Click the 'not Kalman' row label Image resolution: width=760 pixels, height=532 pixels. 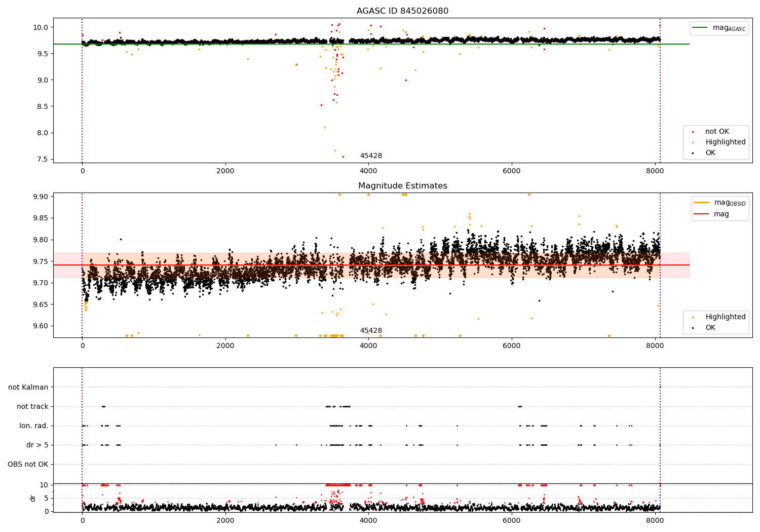pyautogui.click(x=28, y=388)
